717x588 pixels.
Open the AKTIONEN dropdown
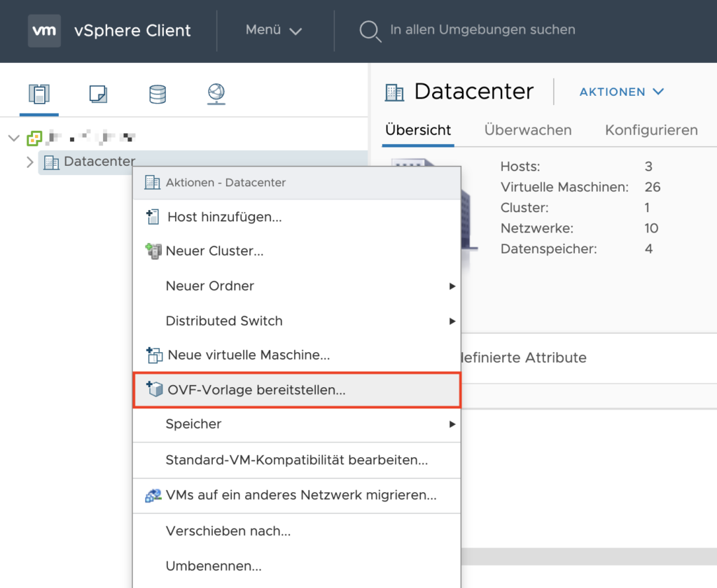[622, 92]
